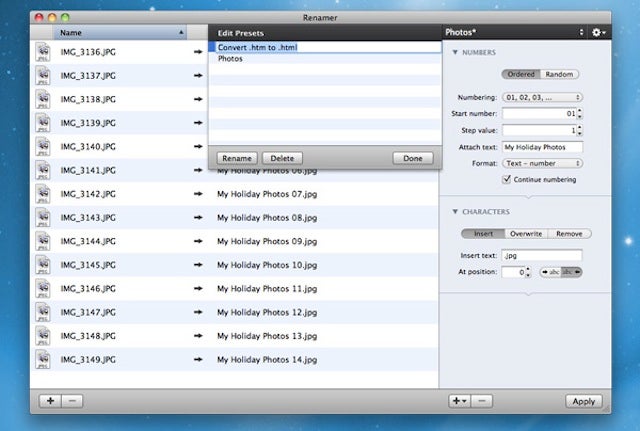The width and height of the screenshot is (640, 431).
Task: Select the Random numbering option
Action: [x=560, y=74]
